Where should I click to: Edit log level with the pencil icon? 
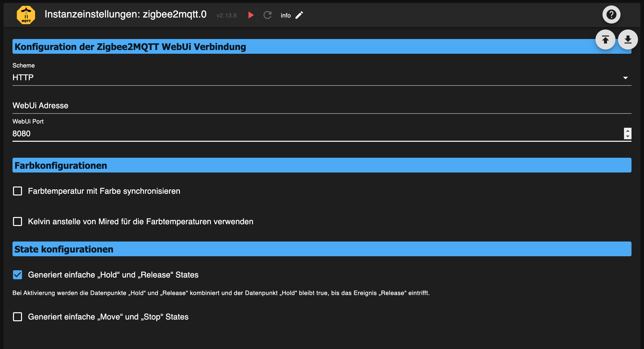(299, 15)
